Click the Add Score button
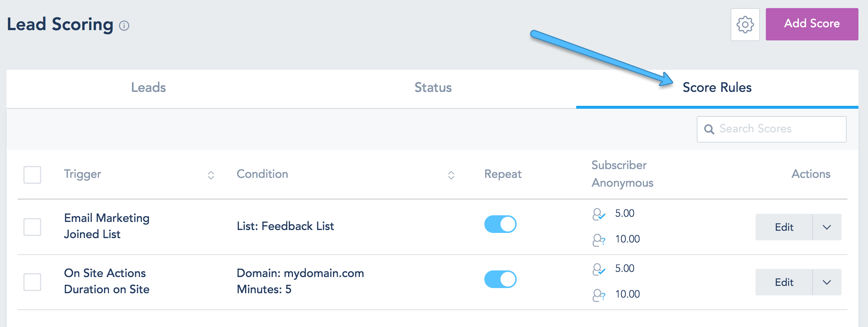This screenshot has width=868, height=327. [x=812, y=24]
